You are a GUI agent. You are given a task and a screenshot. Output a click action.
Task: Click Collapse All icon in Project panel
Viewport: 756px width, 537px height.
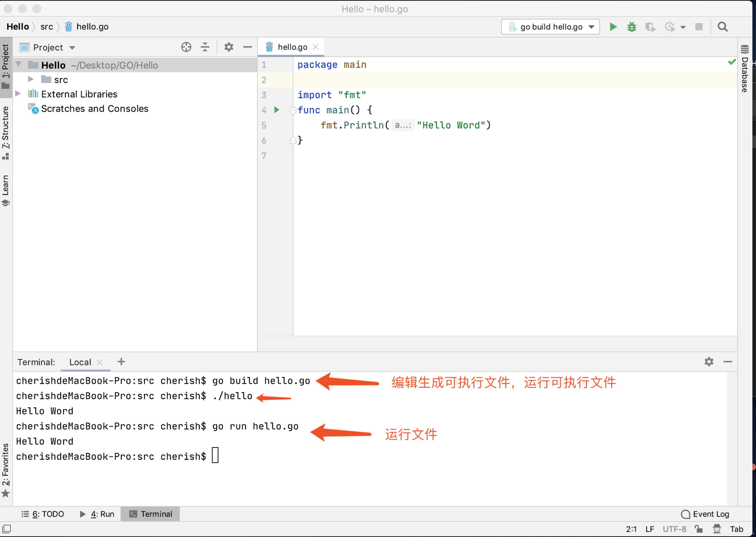coord(205,47)
